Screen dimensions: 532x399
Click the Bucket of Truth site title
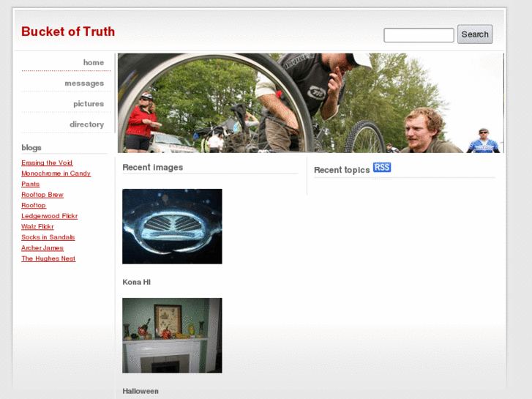click(x=68, y=31)
